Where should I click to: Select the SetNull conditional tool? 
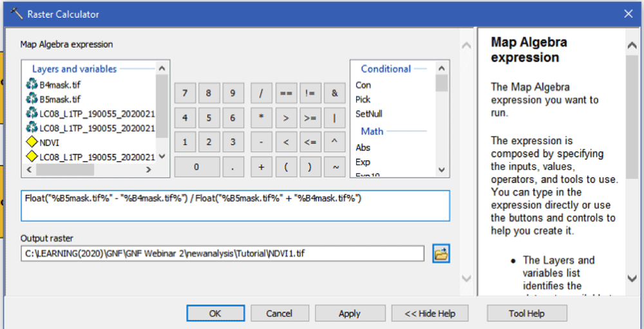[369, 114]
